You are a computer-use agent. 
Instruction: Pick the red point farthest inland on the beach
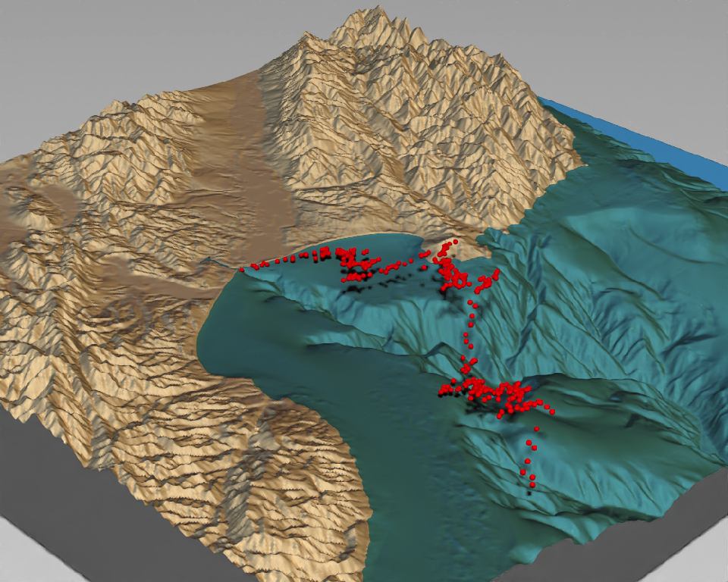click(456, 242)
